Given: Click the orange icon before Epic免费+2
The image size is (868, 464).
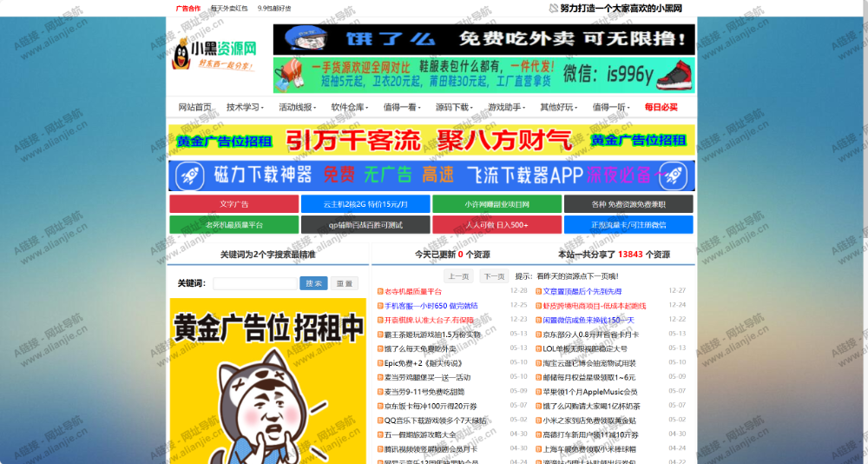Looking at the screenshot, I should tap(380, 363).
